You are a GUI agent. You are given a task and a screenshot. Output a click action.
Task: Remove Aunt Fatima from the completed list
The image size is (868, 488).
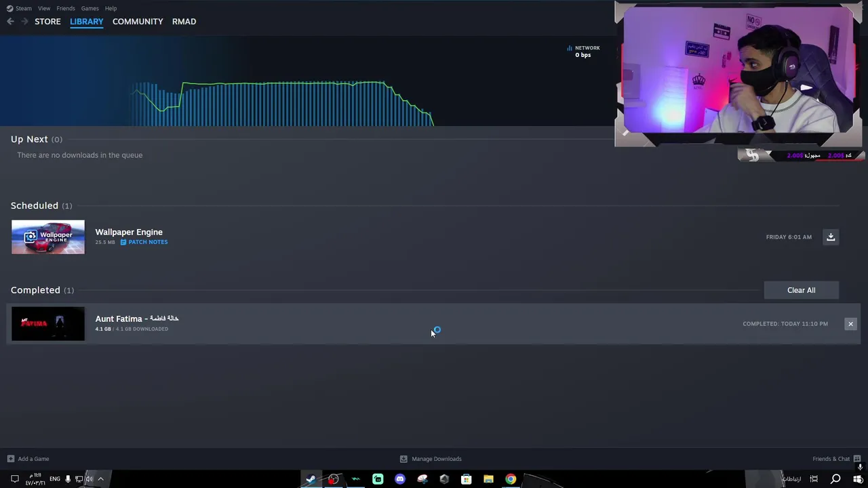pos(850,324)
